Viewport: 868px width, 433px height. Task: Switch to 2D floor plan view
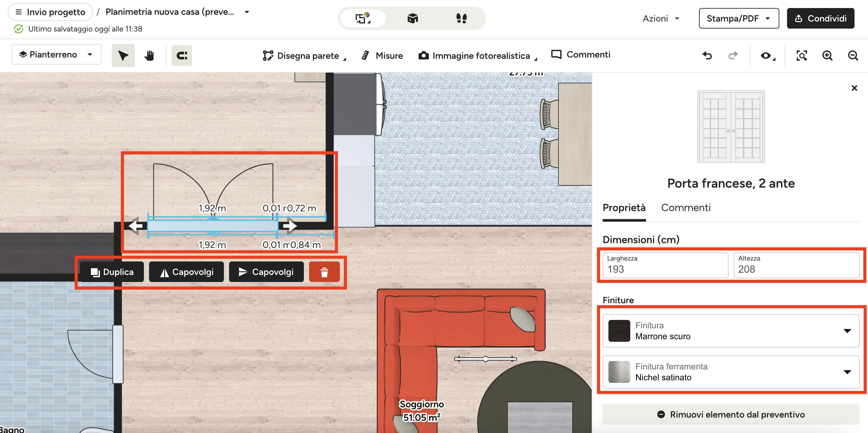pos(363,18)
